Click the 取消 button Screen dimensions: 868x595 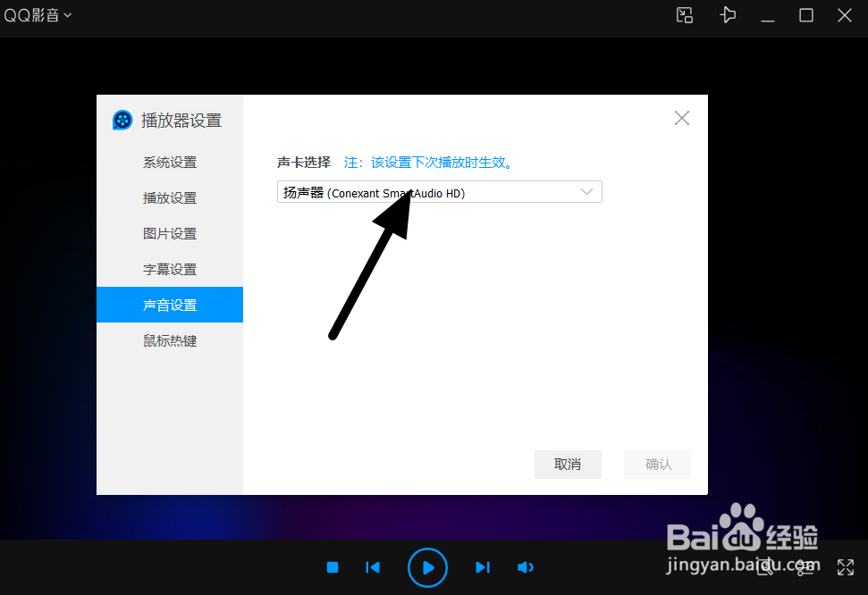(x=568, y=464)
